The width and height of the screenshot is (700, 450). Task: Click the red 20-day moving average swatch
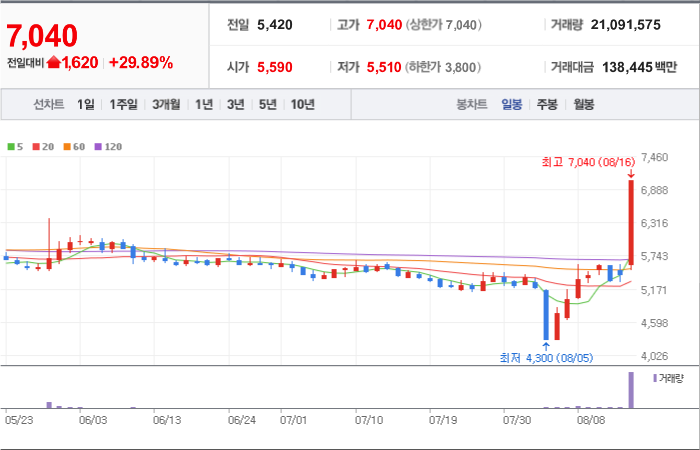coord(36,146)
